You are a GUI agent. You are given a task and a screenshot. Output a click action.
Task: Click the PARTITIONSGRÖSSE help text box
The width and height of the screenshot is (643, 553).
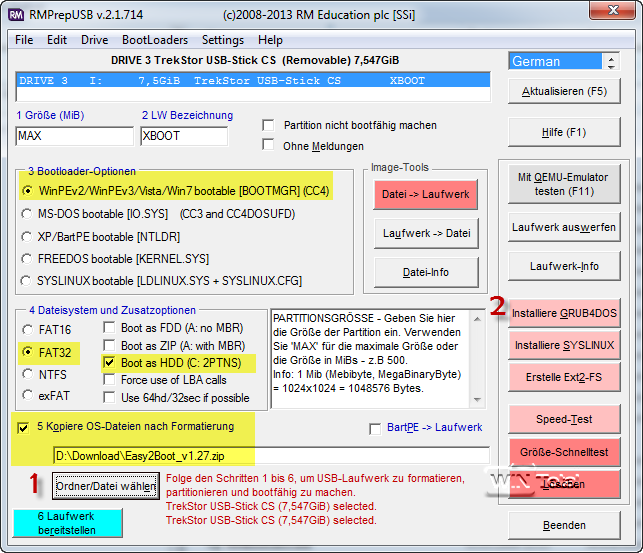click(x=371, y=359)
